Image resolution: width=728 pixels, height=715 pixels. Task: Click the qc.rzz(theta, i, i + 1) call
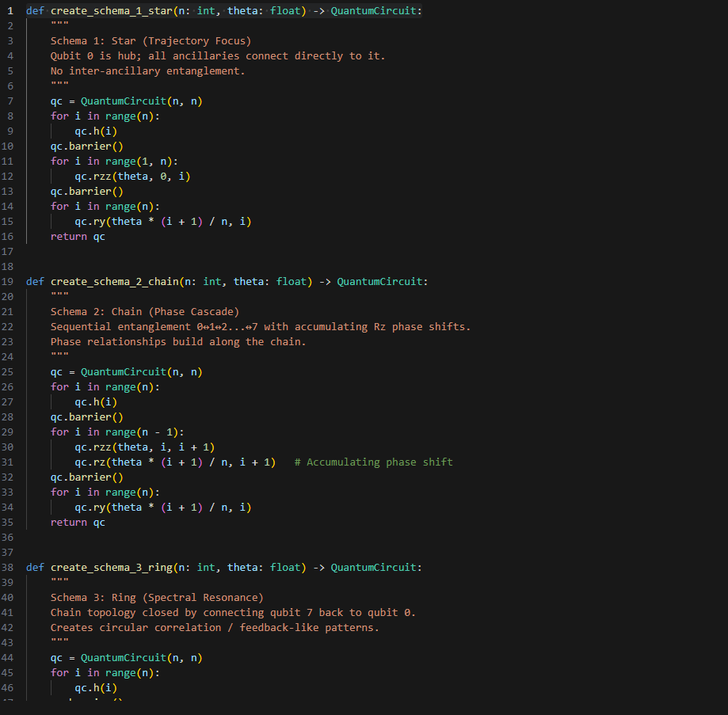144,447
